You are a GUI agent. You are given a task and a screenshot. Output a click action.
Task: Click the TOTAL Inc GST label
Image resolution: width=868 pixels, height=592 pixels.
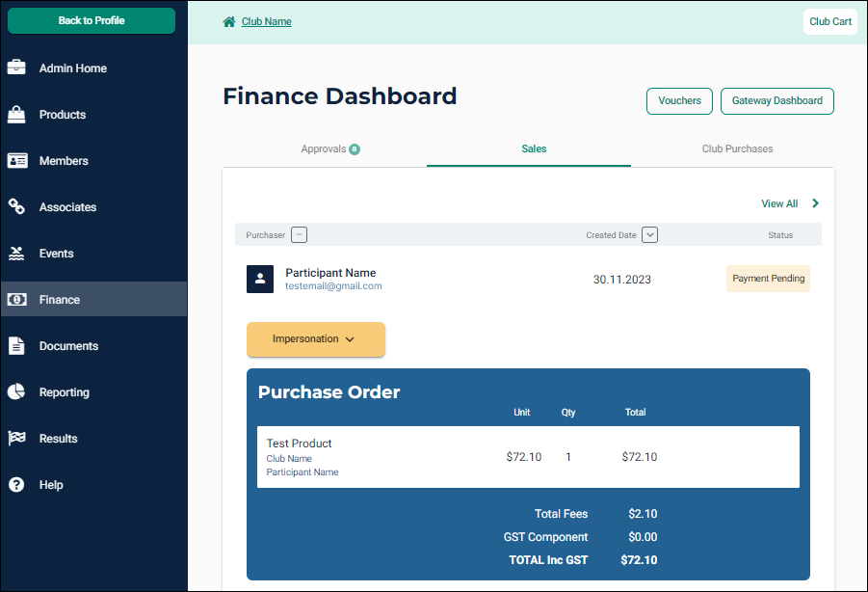click(548, 560)
